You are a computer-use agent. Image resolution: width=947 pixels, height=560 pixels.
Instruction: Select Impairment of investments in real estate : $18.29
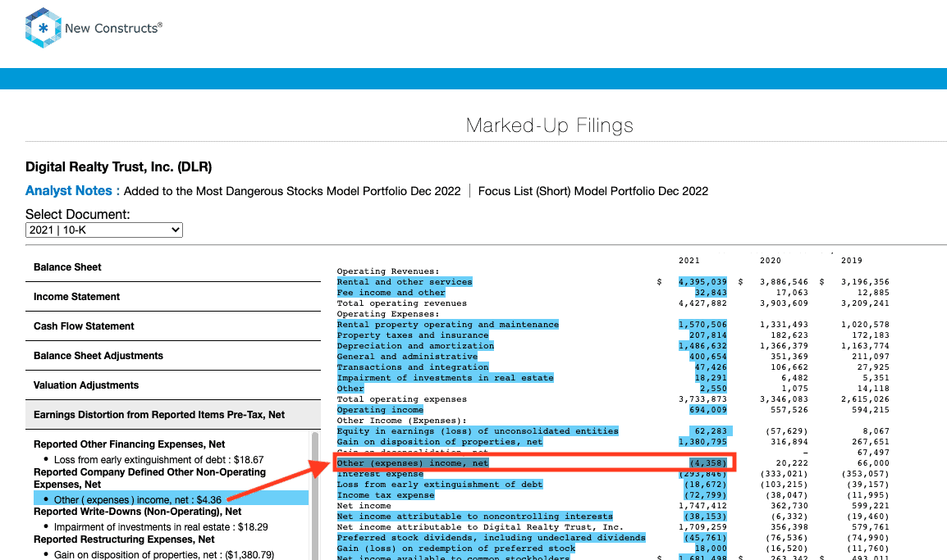(161, 527)
